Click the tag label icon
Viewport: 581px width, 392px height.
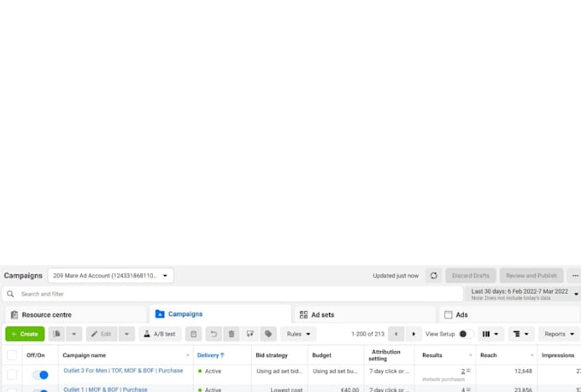pos(268,334)
